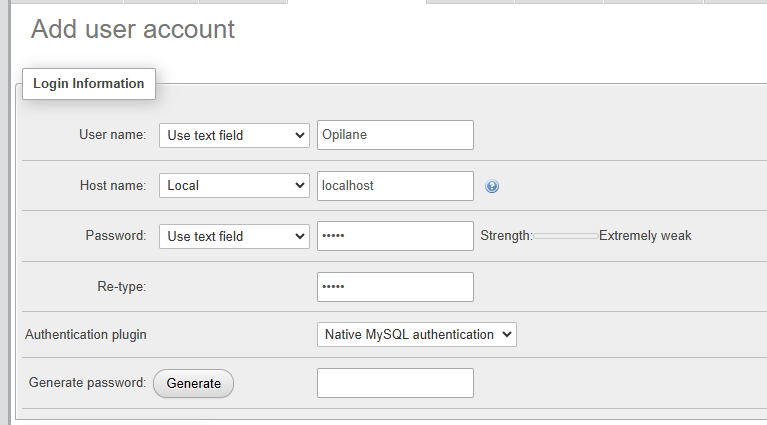Open the User name type dropdown
This screenshot has width=767, height=425.
(x=234, y=135)
